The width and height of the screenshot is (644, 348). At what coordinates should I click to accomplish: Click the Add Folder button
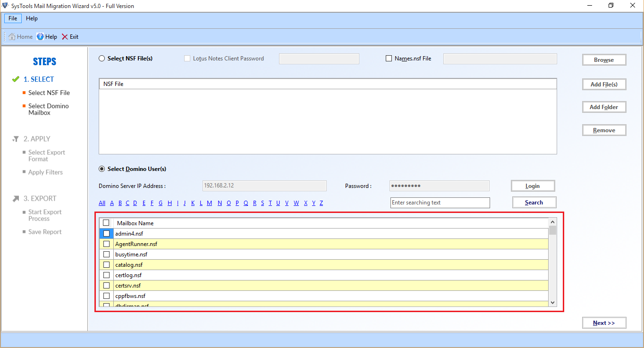click(604, 107)
